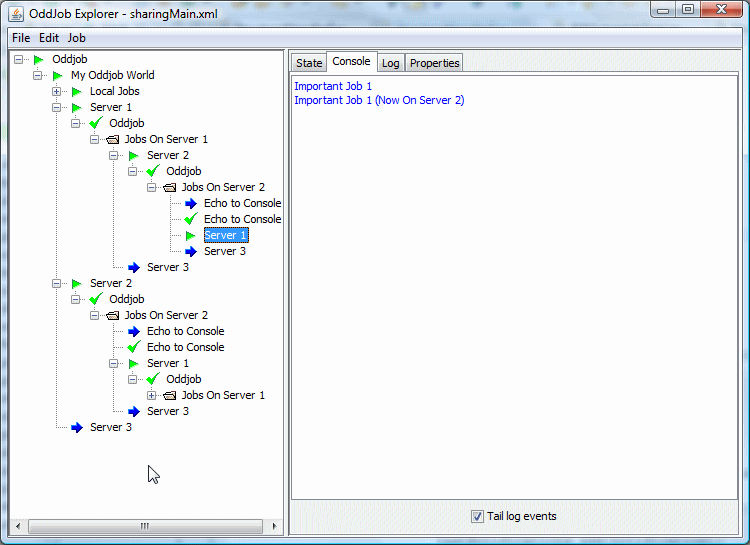Select the highlighted Server 1 tree node
750x545 pixels.
coord(225,236)
